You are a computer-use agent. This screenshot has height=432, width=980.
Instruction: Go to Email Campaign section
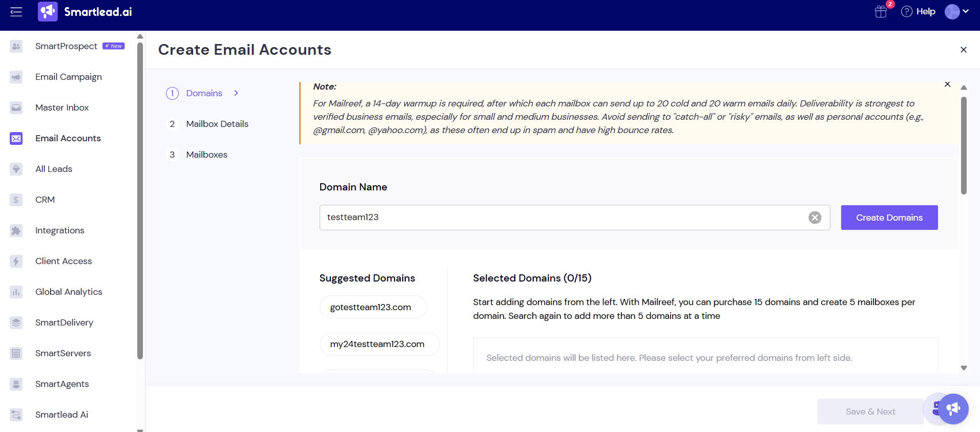click(69, 77)
